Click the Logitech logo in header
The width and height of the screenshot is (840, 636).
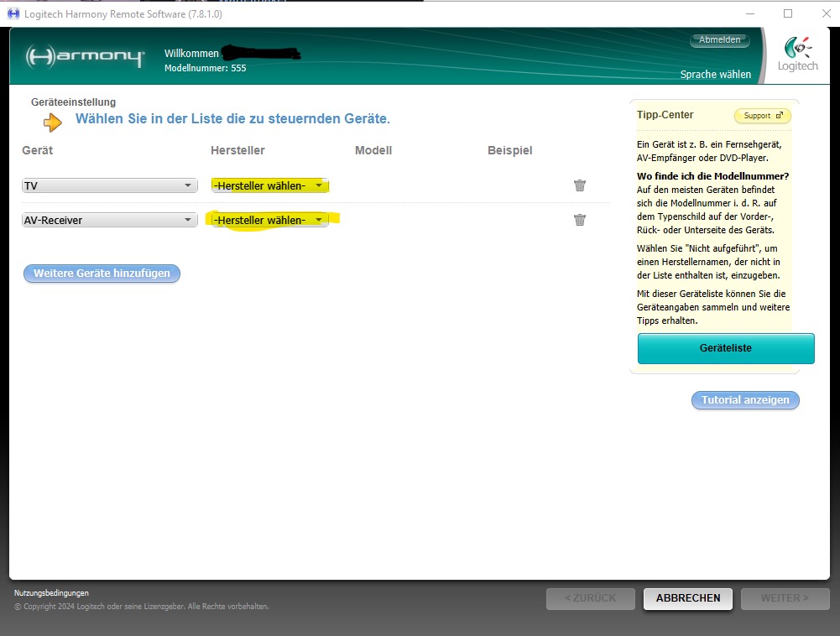point(798,55)
